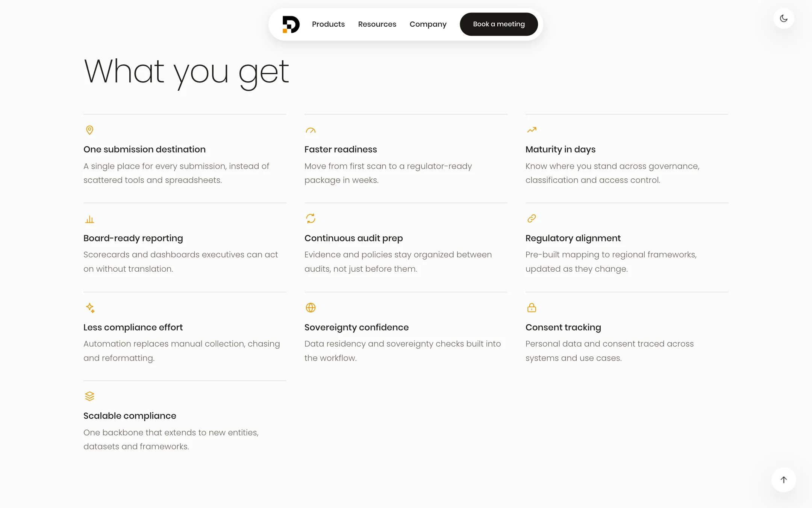Toggle dark mode with the moon icon
The height and width of the screenshot is (508, 812).
pyautogui.click(x=784, y=18)
